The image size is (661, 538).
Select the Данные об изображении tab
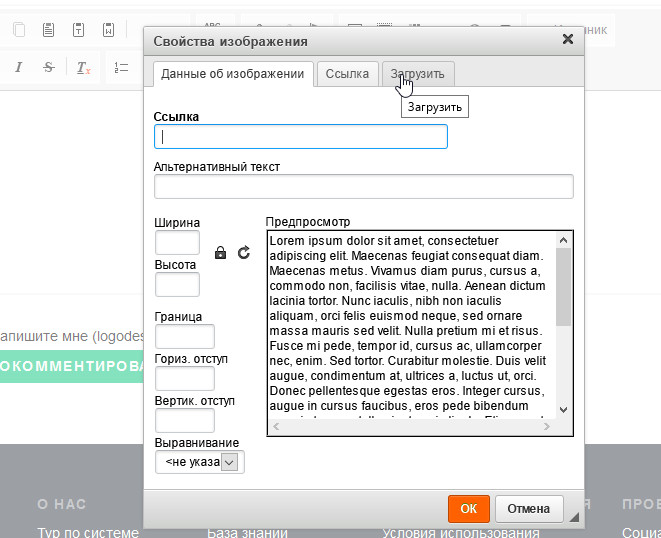point(232,73)
